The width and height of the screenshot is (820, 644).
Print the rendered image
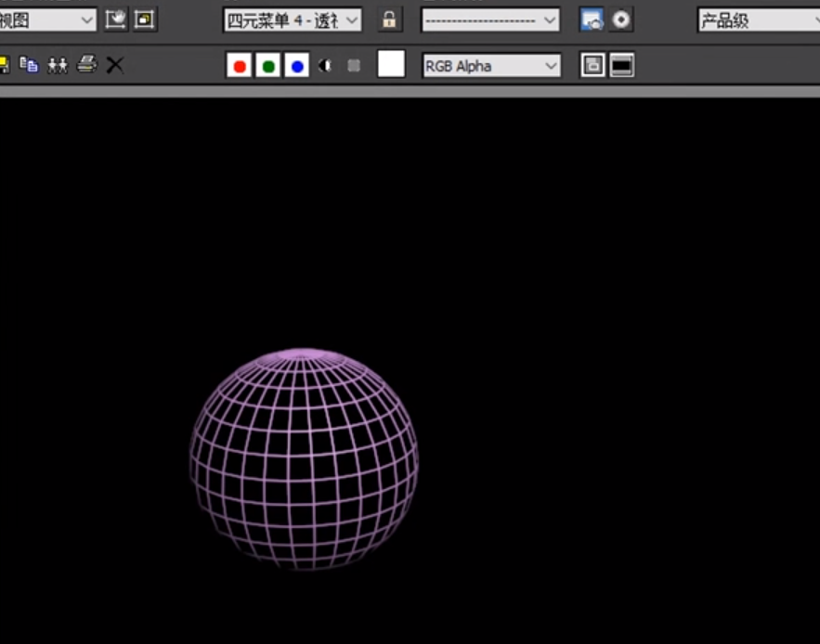85,64
